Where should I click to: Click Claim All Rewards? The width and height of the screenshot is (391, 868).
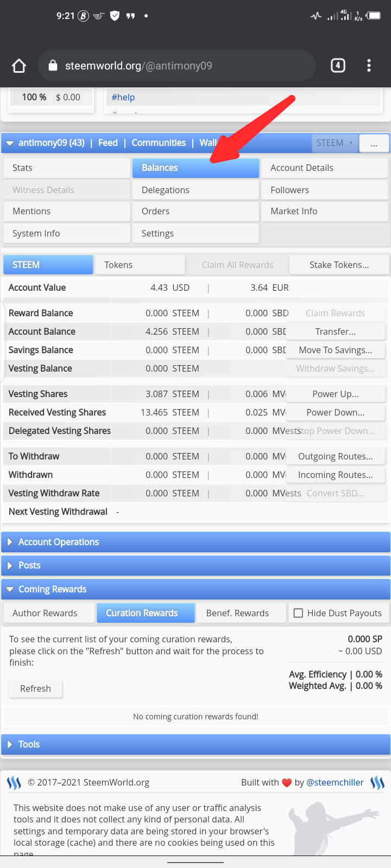237,265
